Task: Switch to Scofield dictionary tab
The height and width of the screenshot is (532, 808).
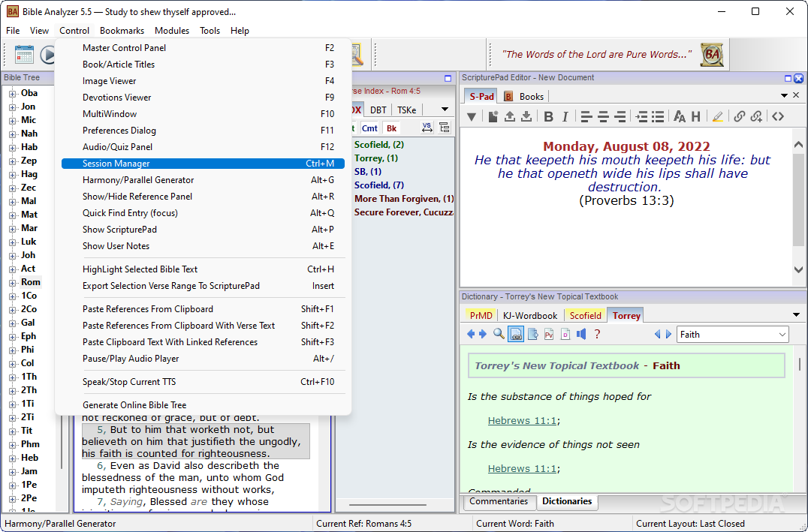Action: coord(586,315)
